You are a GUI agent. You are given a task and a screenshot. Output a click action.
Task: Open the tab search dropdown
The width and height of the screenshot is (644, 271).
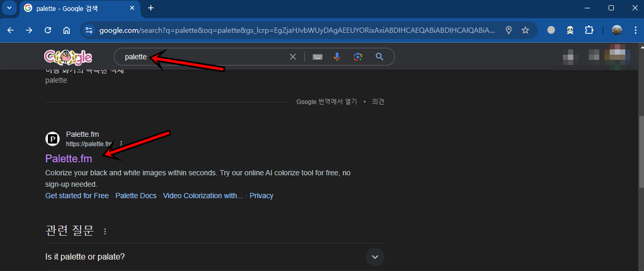(9, 8)
